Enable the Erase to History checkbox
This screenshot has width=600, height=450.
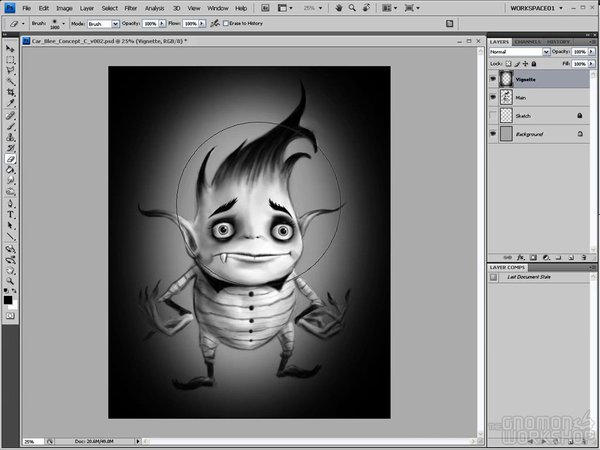[x=226, y=22]
